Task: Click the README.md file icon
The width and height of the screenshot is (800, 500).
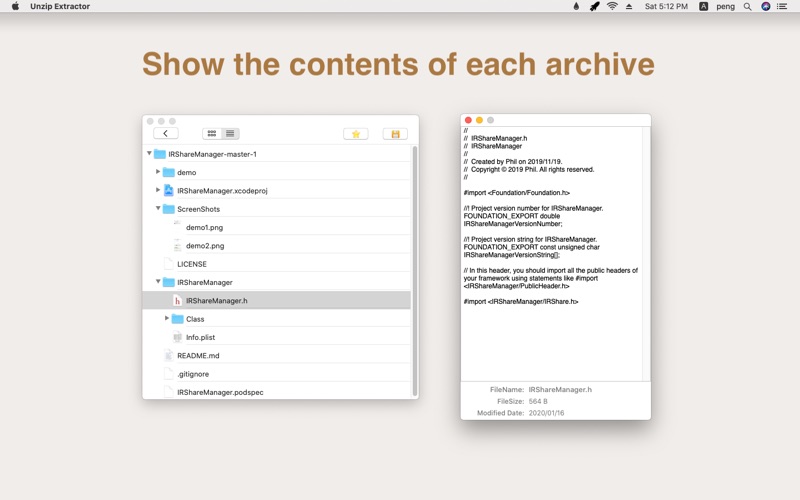Action: (x=168, y=356)
